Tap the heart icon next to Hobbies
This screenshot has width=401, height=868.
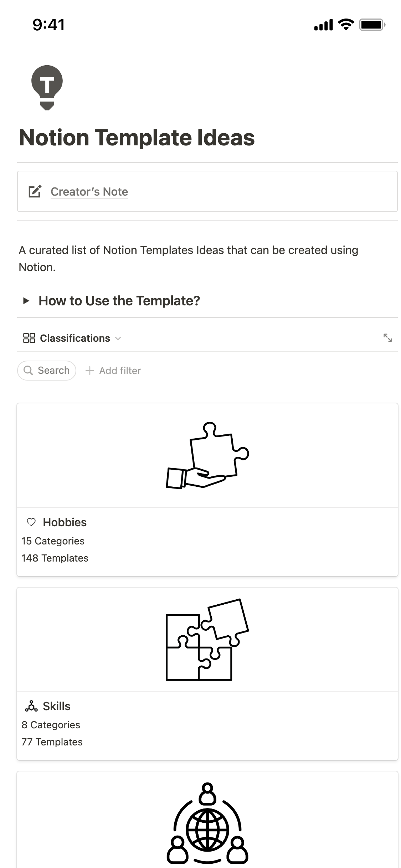pyautogui.click(x=31, y=522)
